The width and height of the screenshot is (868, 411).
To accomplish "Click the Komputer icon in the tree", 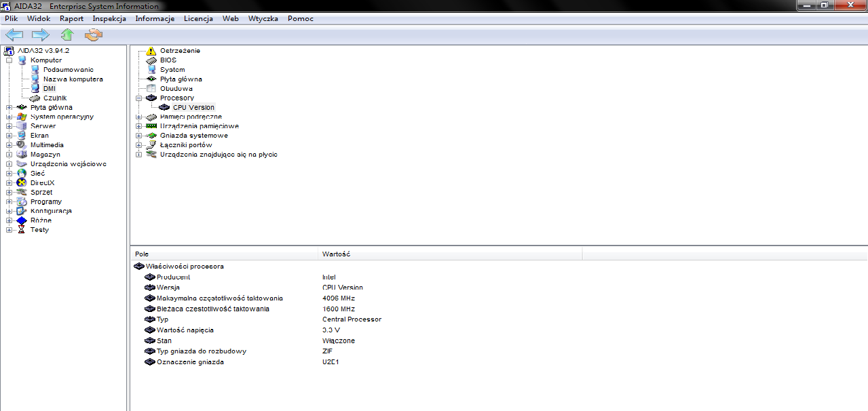I will click(22, 60).
